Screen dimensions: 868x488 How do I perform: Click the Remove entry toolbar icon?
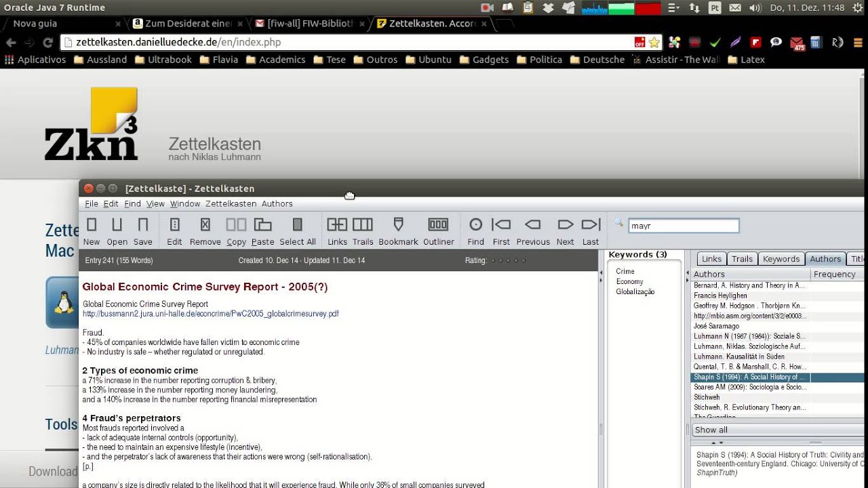click(x=205, y=224)
